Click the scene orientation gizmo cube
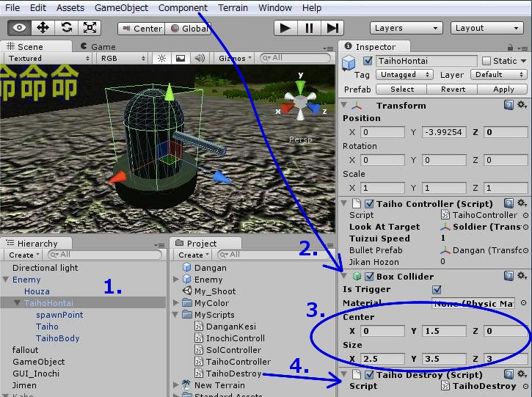The height and width of the screenshot is (397, 532). [300, 102]
